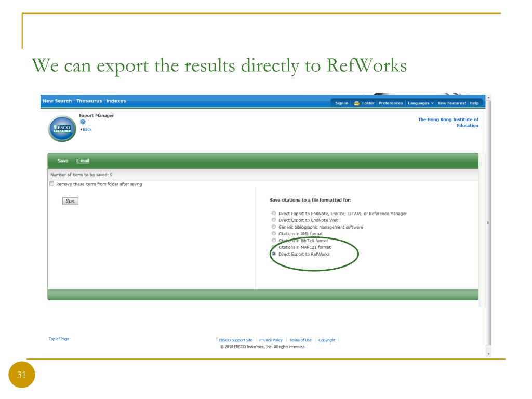Viewport: 532px width, 399px height.
Task: Open the Thesaurus menu item
Action: pyautogui.click(x=89, y=101)
